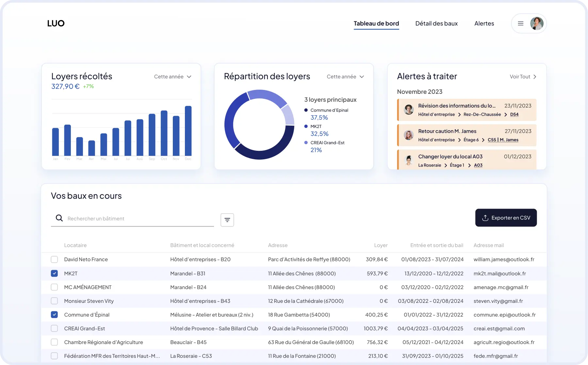Open the hamburger menu icon

pos(521,24)
